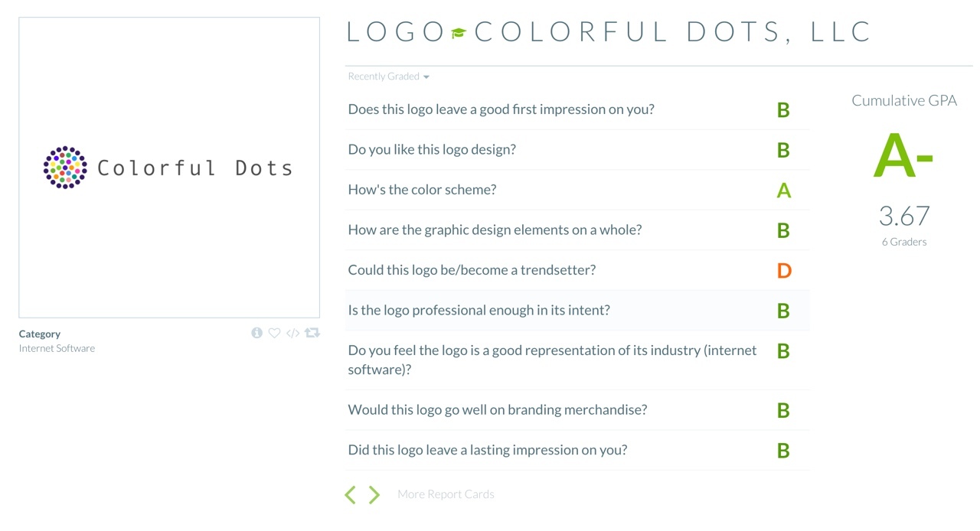The image size is (980, 531).
Task: Favorite the logo with the heart icon
Action: (x=274, y=333)
